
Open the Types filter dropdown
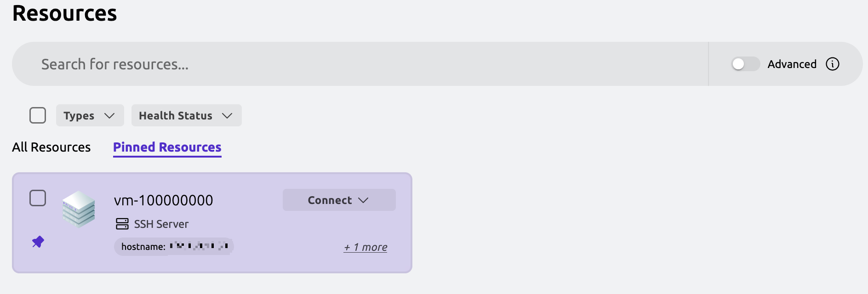pyautogui.click(x=90, y=115)
